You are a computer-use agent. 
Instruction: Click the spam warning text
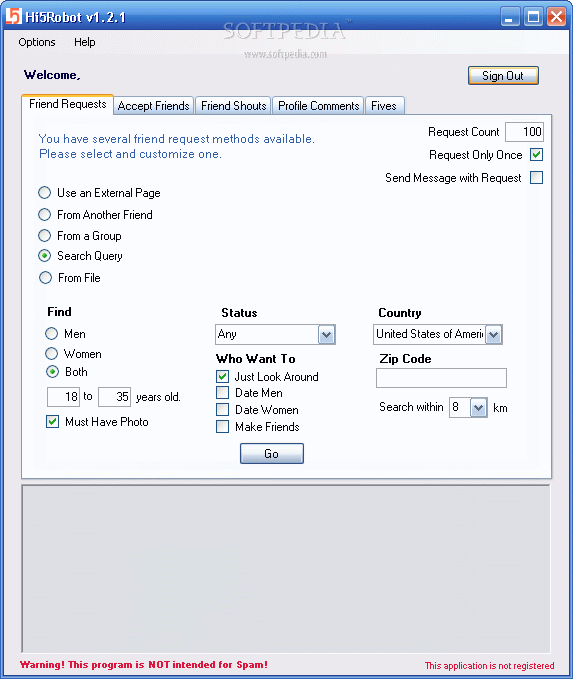[144, 665]
